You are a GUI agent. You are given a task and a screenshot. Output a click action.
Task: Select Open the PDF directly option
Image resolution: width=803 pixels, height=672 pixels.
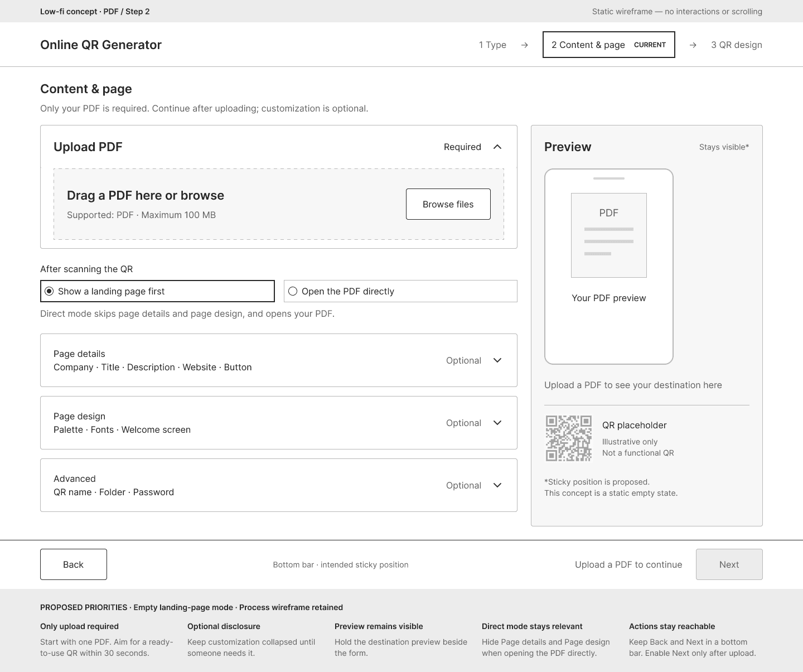tap(400, 291)
